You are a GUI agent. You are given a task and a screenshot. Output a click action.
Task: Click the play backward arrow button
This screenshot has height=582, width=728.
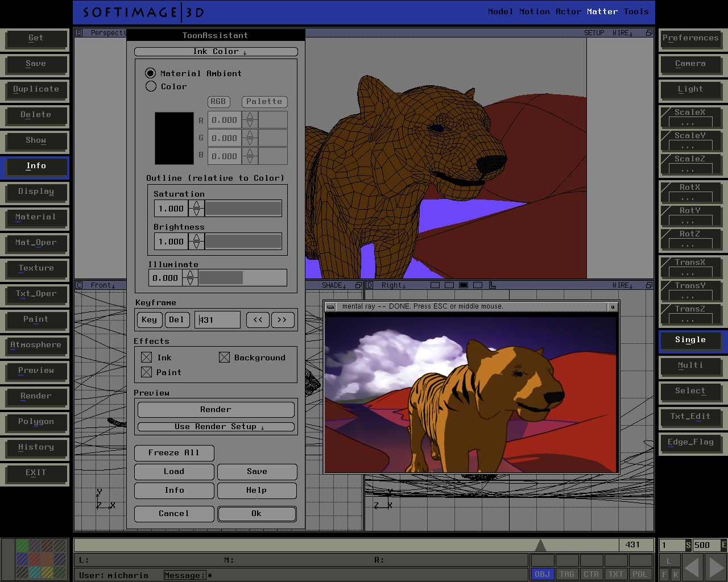coord(691,567)
